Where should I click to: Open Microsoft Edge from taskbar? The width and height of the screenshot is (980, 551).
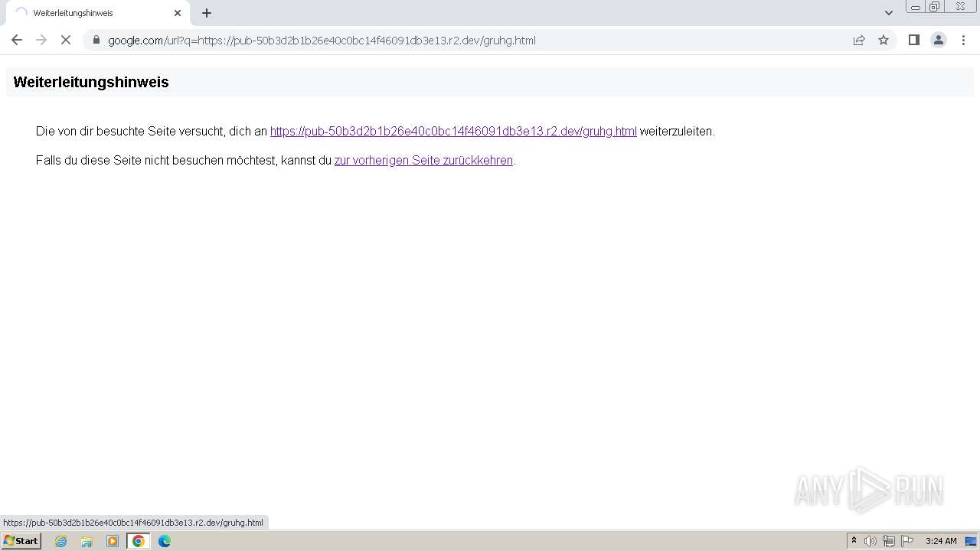pyautogui.click(x=165, y=541)
